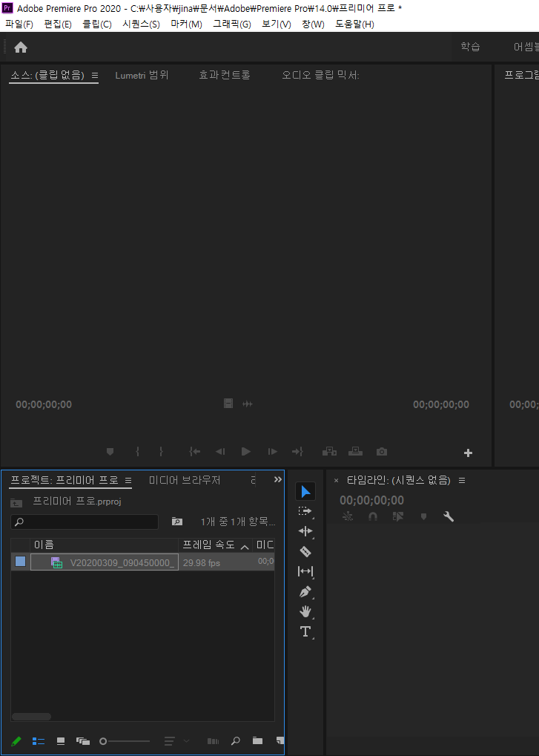Image resolution: width=539 pixels, height=756 pixels.
Task: Open the 보기(V) menu
Action: (x=277, y=24)
